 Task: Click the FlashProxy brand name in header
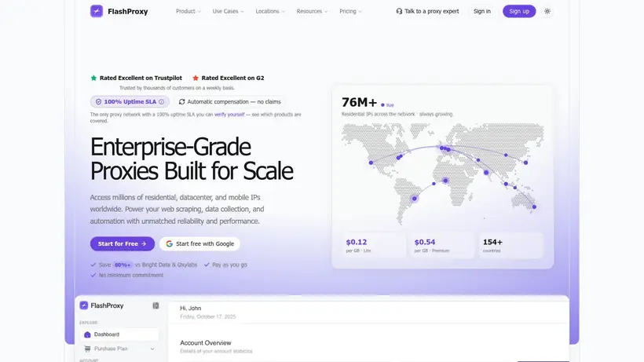pos(128,12)
